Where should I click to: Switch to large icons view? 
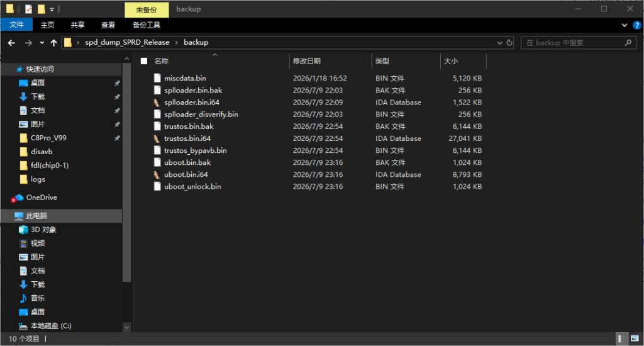(x=635, y=338)
